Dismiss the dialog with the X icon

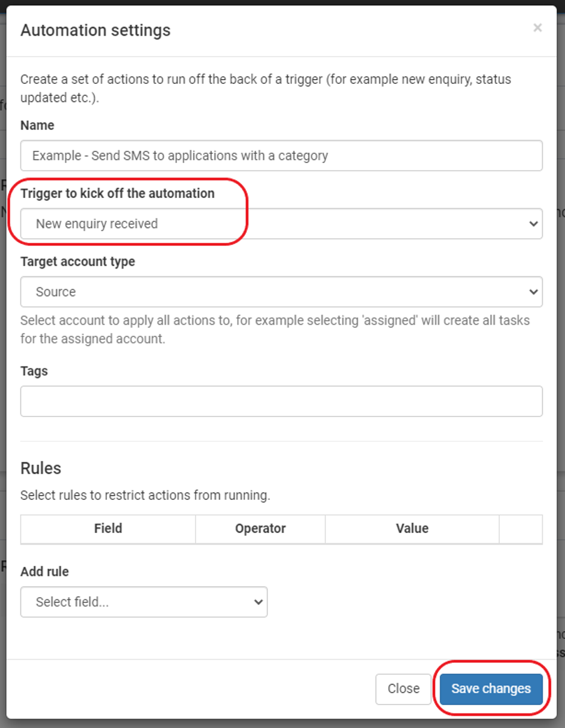pos(537,28)
